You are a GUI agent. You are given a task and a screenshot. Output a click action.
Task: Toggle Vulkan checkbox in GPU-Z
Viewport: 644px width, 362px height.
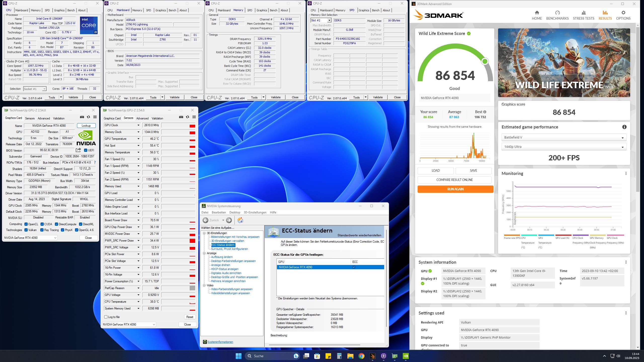[26, 230]
